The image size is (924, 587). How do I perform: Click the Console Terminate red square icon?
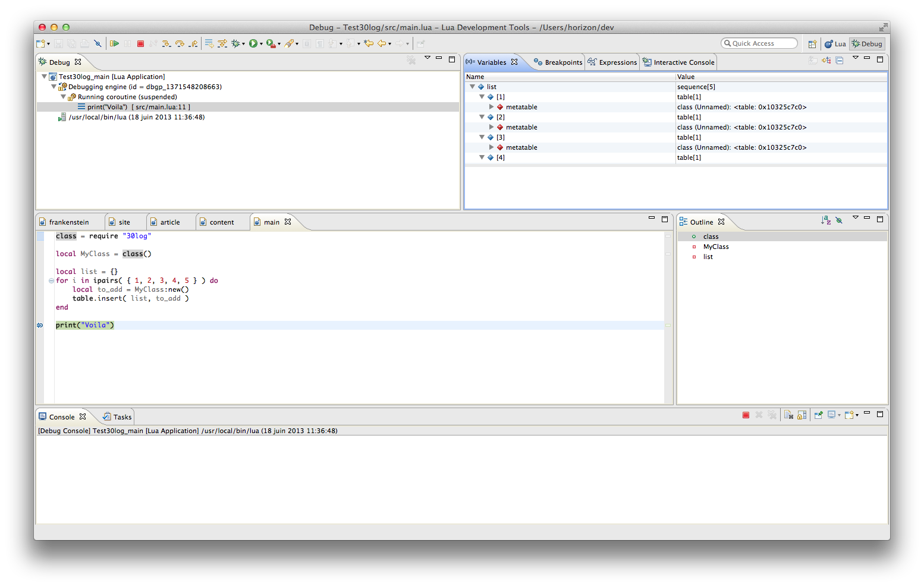click(x=746, y=415)
